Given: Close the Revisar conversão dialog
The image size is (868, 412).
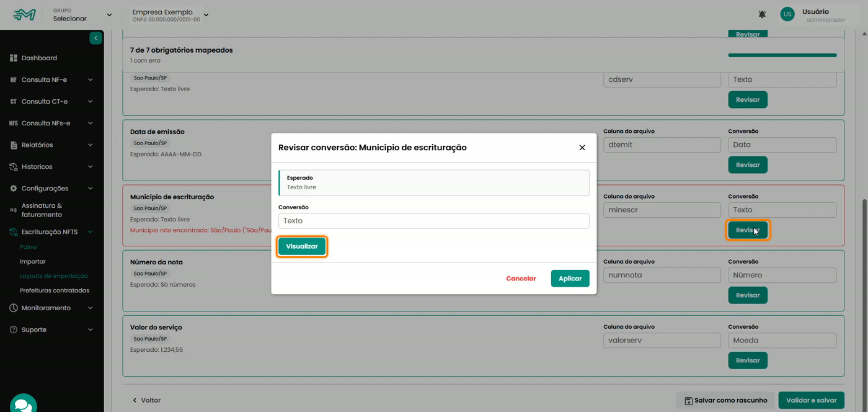Looking at the screenshot, I should 582,148.
